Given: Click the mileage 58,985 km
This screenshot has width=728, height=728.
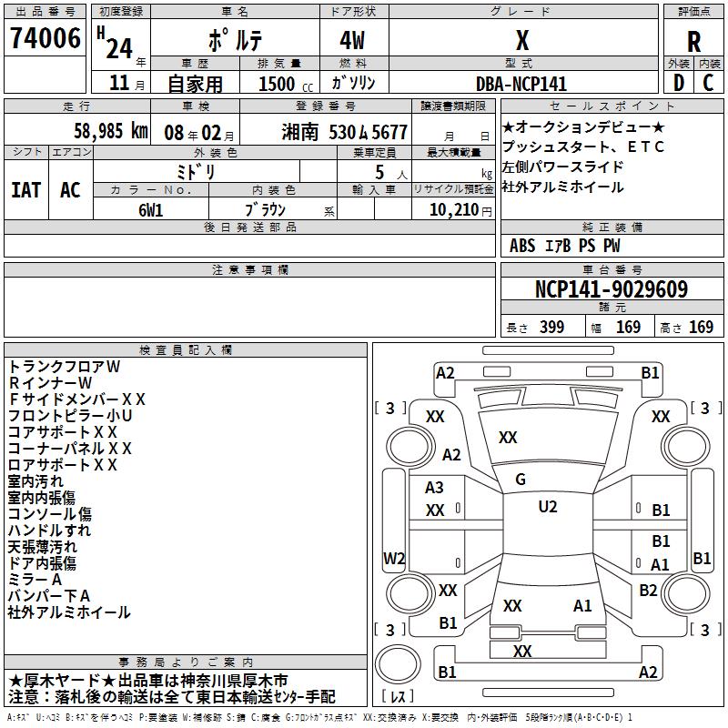Looking at the screenshot, I should tap(111, 131).
